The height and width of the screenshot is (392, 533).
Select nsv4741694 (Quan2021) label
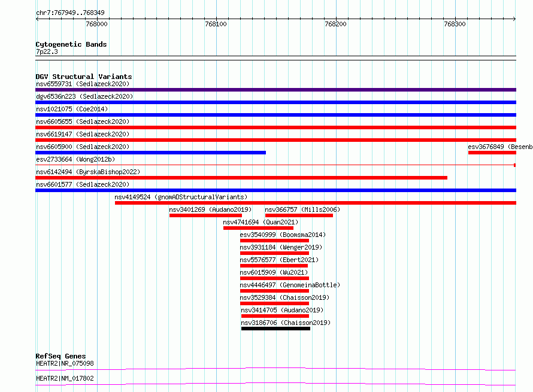tap(261, 222)
